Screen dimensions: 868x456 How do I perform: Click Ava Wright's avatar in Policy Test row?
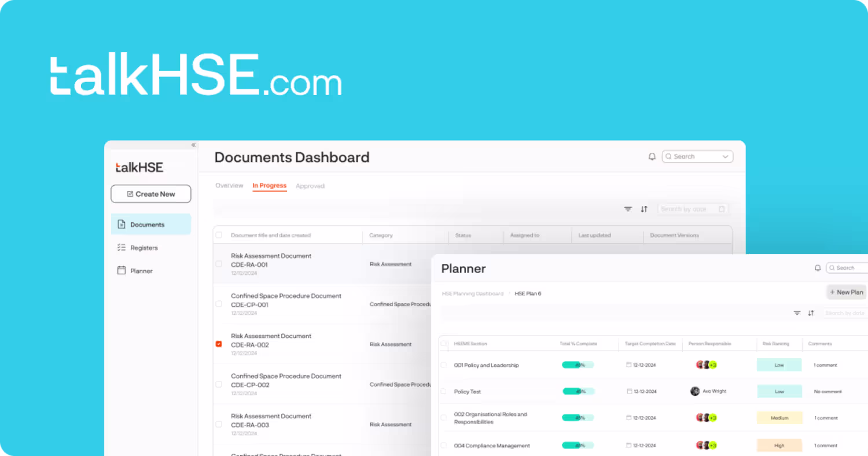coord(695,391)
